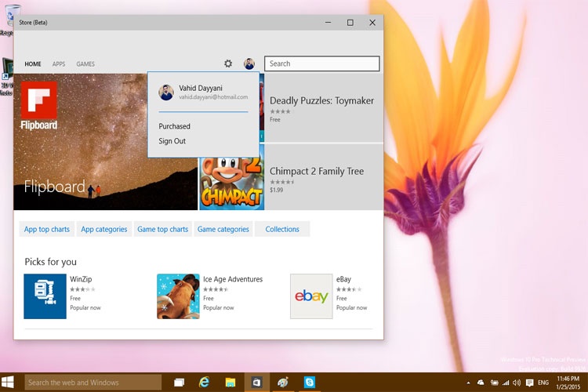Image resolution: width=588 pixels, height=392 pixels.
Task: Open App categories
Action: click(x=104, y=229)
